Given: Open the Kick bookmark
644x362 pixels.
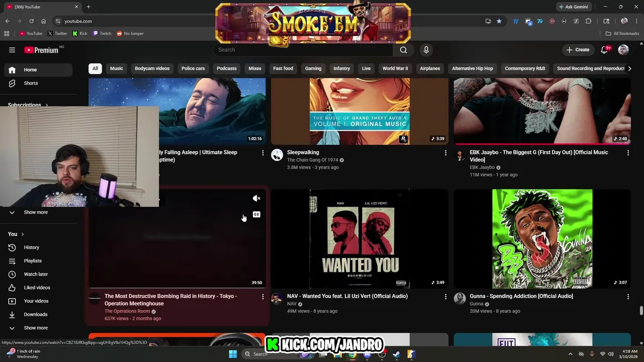Looking at the screenshot, I should [79, 34].
